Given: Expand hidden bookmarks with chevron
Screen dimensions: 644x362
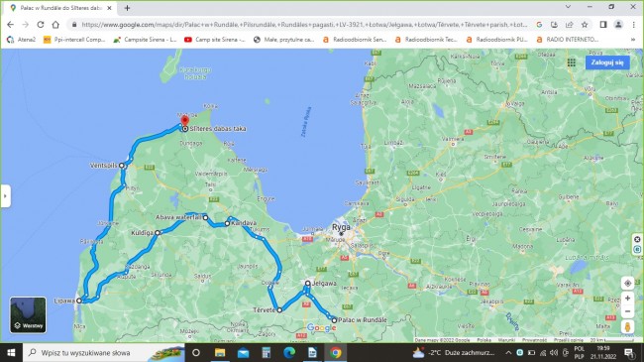Looking at the screenshot, I should click(x=633, y=40).
